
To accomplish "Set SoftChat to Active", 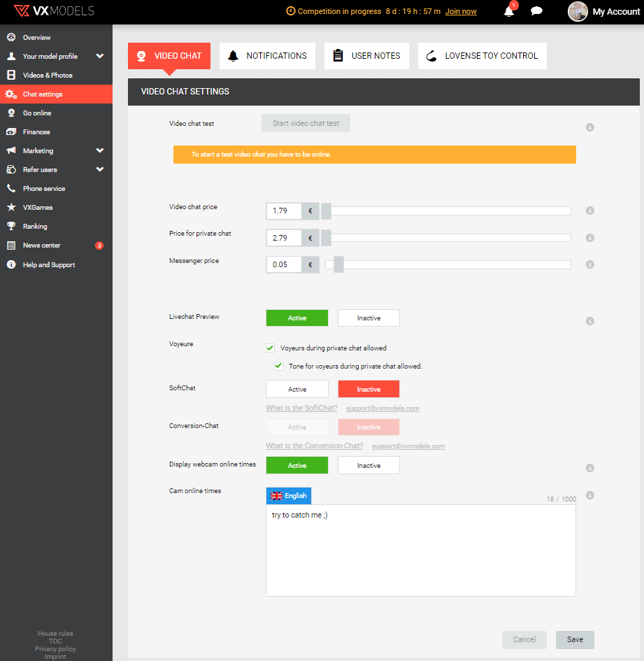I will (296, 389).
